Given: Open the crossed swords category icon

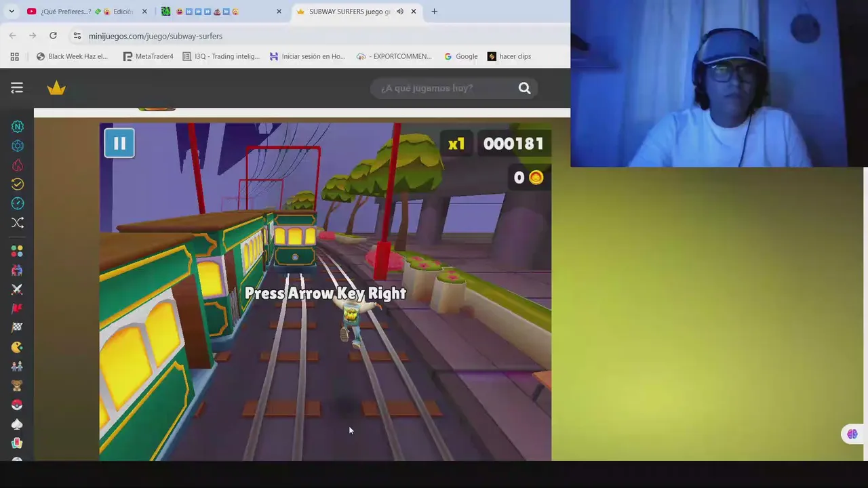Looking at the screenshot, I should [17, 289].
